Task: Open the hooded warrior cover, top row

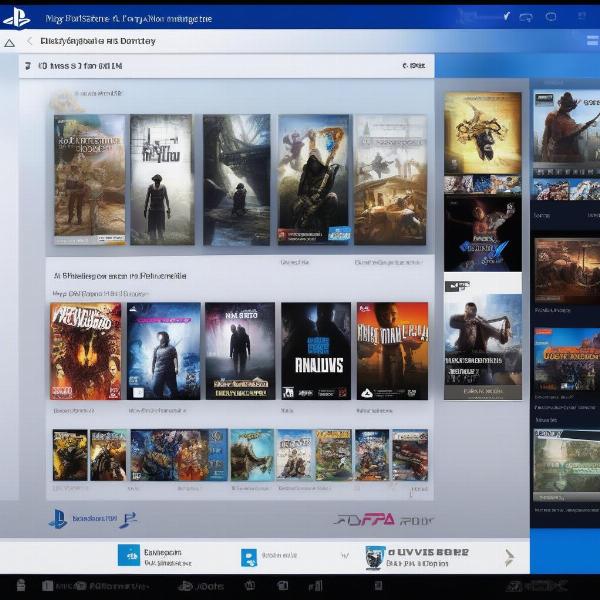Action: click(314, 179)
